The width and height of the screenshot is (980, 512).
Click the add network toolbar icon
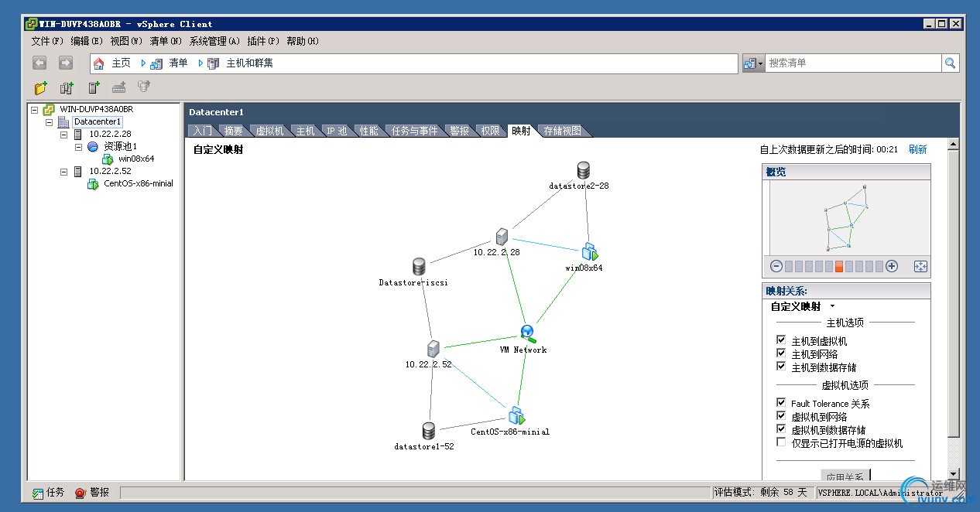[x=118, y=88]
